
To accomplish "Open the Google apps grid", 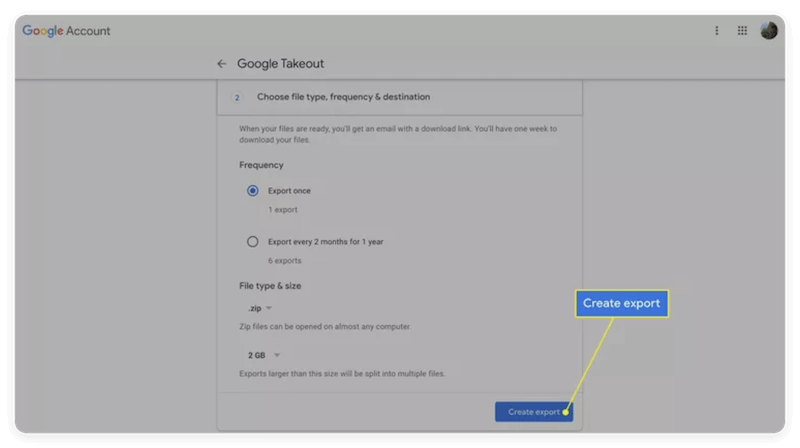I will pos(742,31).
